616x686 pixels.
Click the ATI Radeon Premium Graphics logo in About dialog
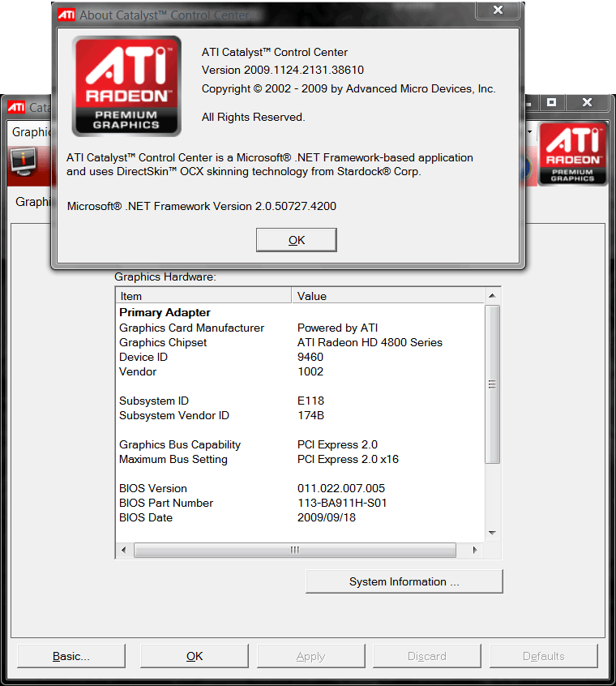tap(126, 86)
